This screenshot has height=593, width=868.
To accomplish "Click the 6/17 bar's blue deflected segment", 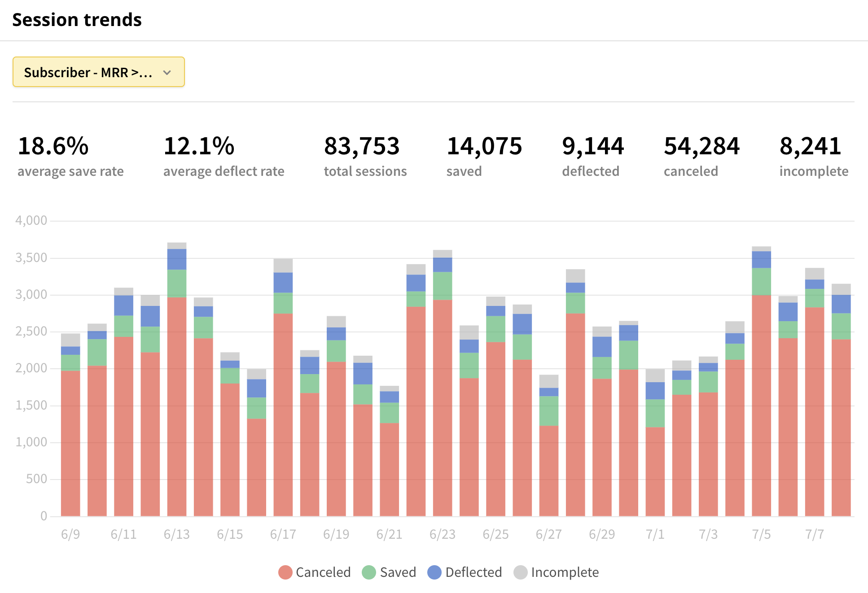I will [x=283, y=283].
